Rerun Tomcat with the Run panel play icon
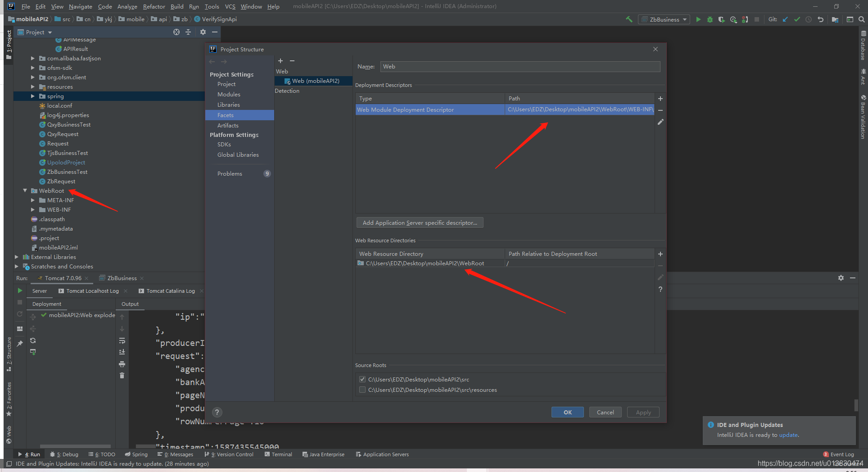The width and height of the screenshot is (868, 472). (20, 290)
